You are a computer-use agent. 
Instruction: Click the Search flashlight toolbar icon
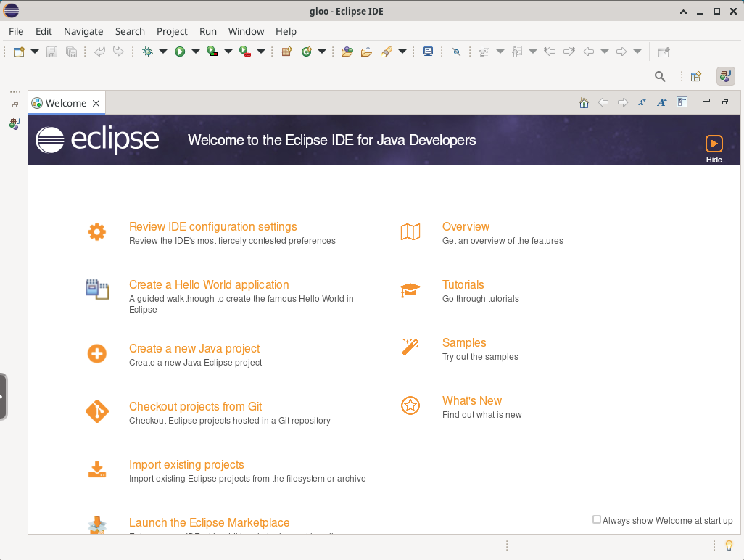click(x=387, y=52)
